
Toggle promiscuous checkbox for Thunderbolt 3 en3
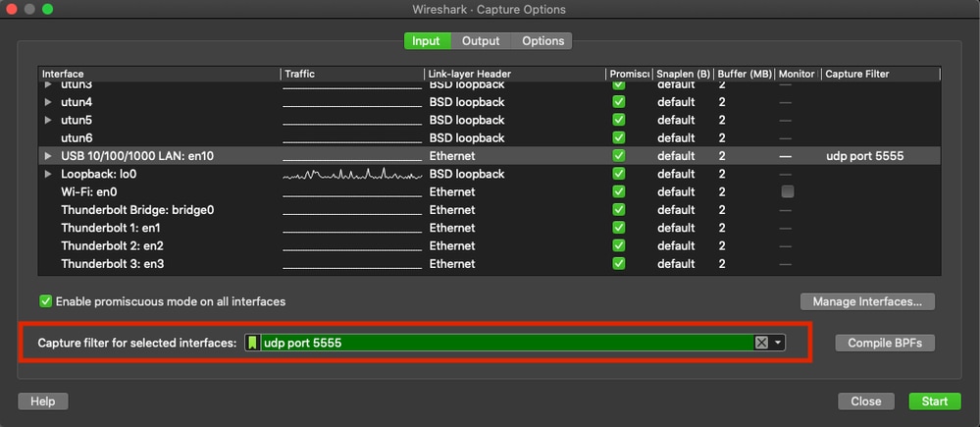pyautogui.click(x=618, y=264)
